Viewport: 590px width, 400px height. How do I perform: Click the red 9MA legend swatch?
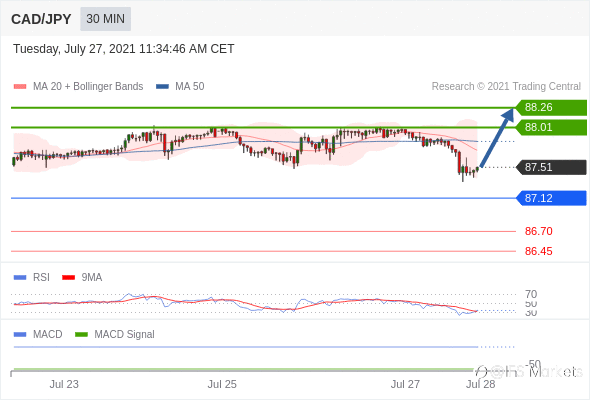(68, 278)
